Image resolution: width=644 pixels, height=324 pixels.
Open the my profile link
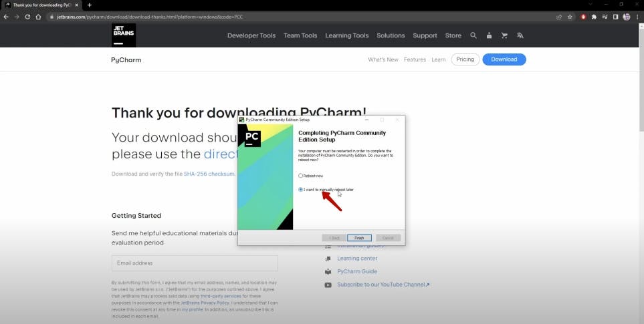[x=192, y=310]
